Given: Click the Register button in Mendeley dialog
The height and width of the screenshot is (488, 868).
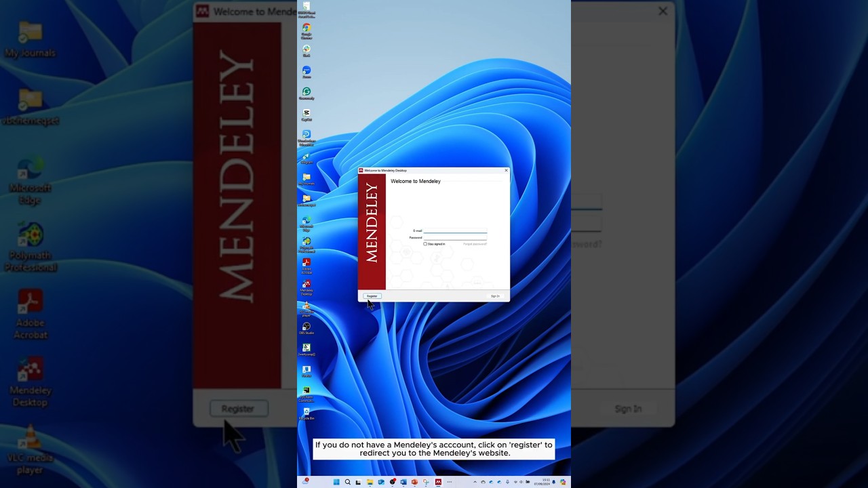Looking at the screenshot, I should [x=372, y=296].
